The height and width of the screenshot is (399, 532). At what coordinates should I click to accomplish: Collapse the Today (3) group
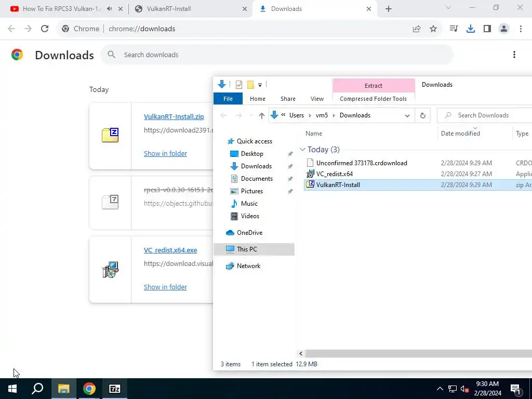(x=303, y=150)
